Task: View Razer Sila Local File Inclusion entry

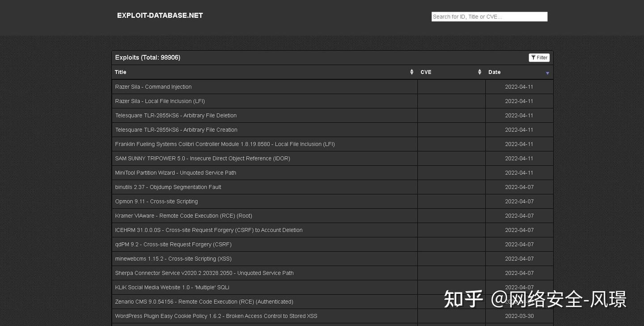Action: click(160, 101)
